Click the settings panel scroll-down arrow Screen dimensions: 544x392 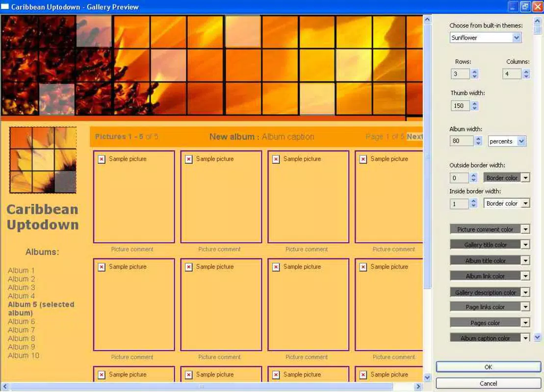click(538, 337)
